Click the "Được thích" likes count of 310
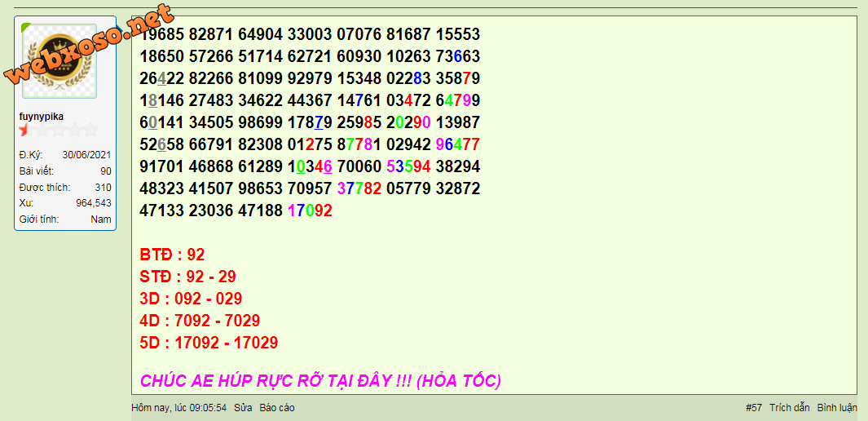Viewport: 868px width, 421px height. (103, 188)
